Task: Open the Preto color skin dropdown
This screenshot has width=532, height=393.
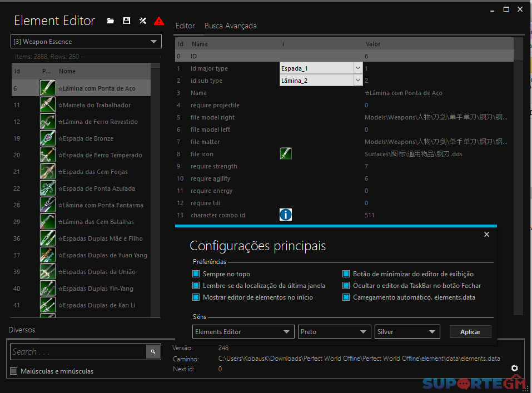Action: pyautogui.click(x=334, y=331)
